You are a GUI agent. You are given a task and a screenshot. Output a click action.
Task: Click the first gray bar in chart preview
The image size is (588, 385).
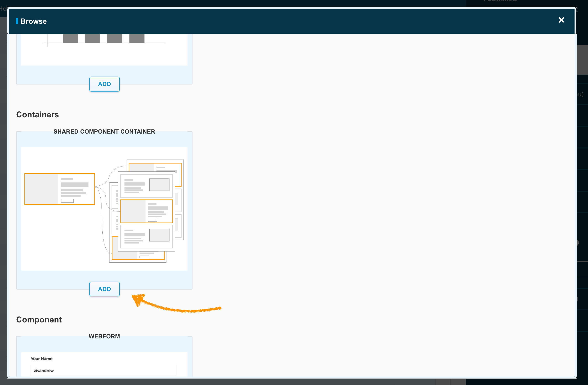pos(70,38)
